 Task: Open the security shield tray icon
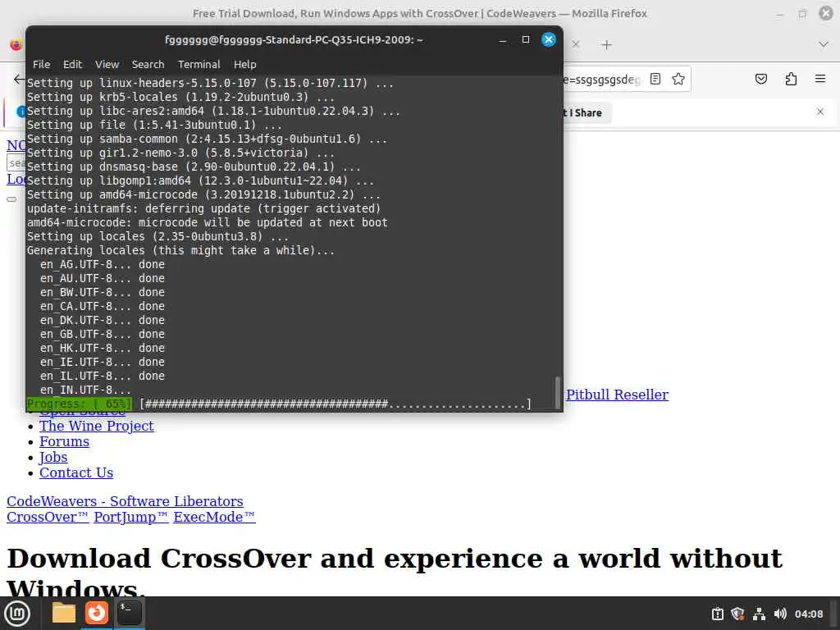[737, 614]
